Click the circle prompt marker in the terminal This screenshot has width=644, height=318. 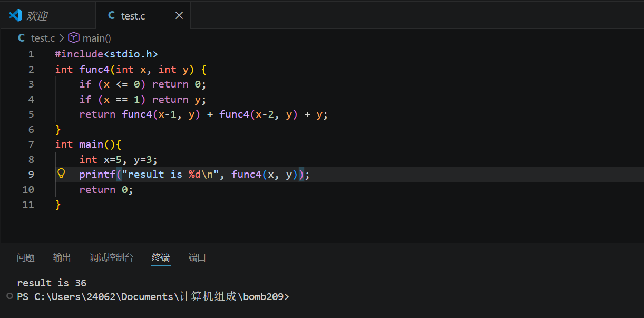pyautogui.click(x=9, y=296)
